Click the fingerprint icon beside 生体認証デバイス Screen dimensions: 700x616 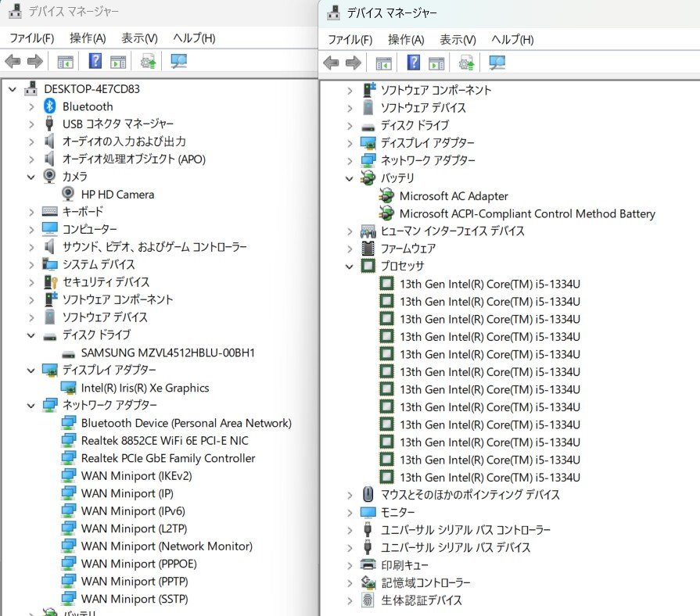pos(368,600)
